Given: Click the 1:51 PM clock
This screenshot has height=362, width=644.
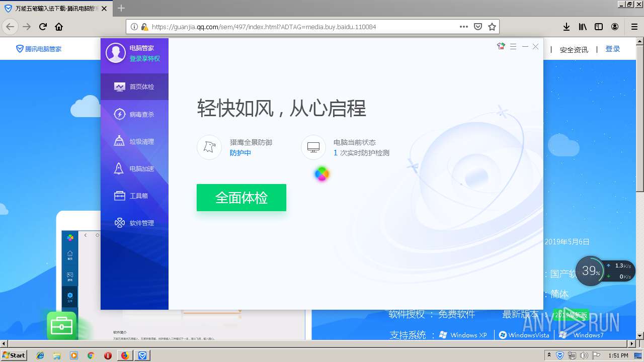Looking at the screenshot, I should pyautogui.click(x=618, y=355).
